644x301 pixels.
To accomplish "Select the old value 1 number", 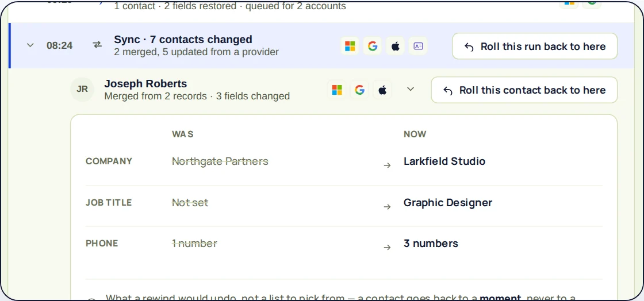I will coord(194,243).
